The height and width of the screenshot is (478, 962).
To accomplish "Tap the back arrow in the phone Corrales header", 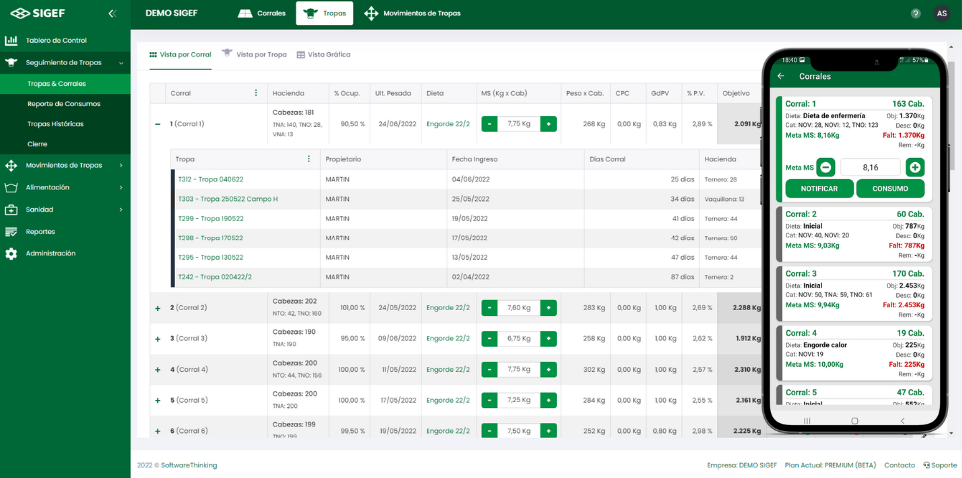I will click(x=781, y=76).
